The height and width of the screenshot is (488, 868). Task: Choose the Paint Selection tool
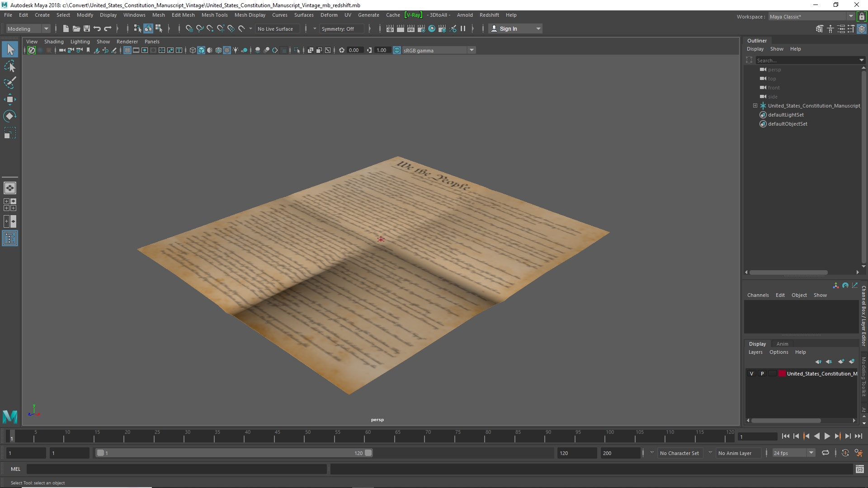tap(10, 83)
